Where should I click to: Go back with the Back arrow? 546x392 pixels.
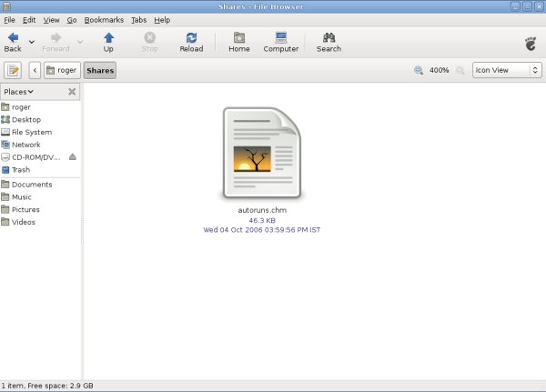pos(13,42)
